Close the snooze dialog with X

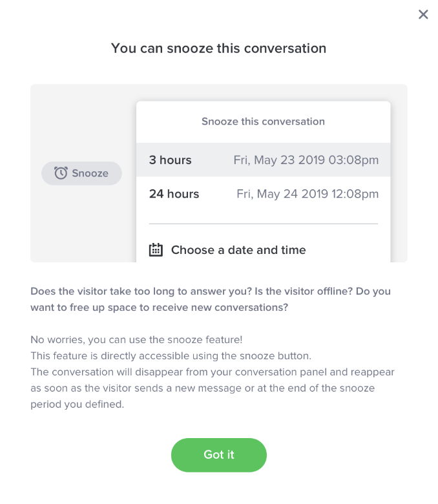pos(423,14)
